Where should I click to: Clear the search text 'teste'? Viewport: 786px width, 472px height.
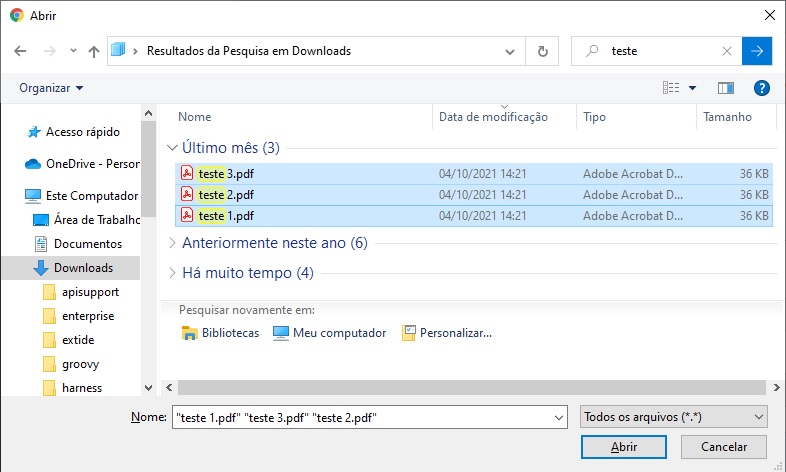[727, 51]
